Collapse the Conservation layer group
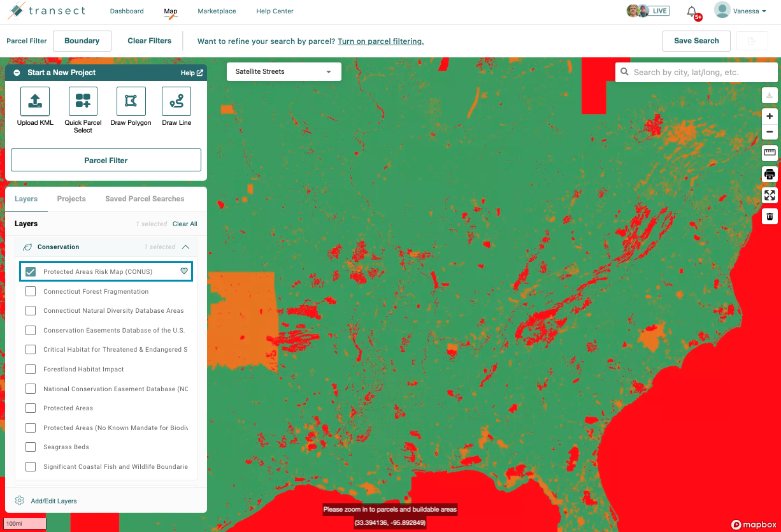Image resolution: width=781 pixels, height=532 pixels. pyautogui.click(x=185, y=247)
